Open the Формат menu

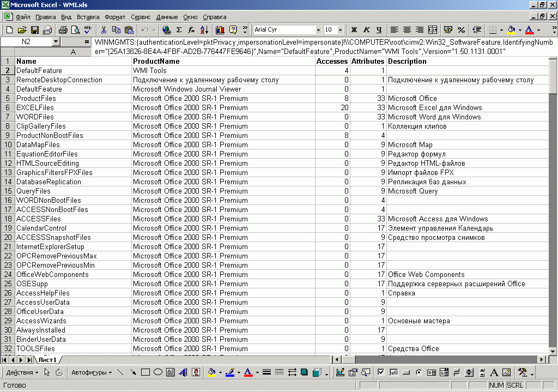[115, 17]
